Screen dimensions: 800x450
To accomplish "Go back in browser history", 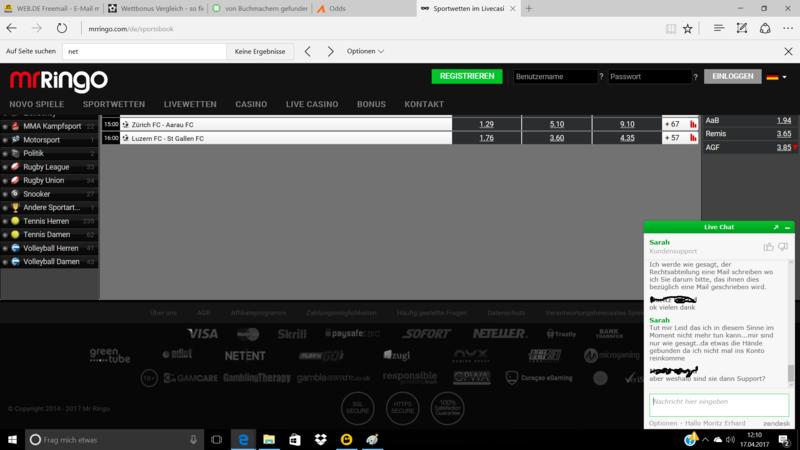I will click(12, 29).
